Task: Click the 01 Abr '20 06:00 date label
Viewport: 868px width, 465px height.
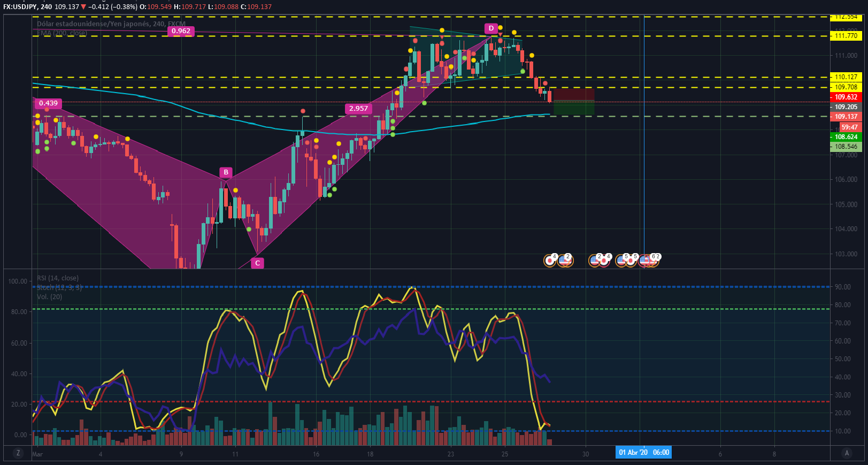Action: click(x=643, y=453)
